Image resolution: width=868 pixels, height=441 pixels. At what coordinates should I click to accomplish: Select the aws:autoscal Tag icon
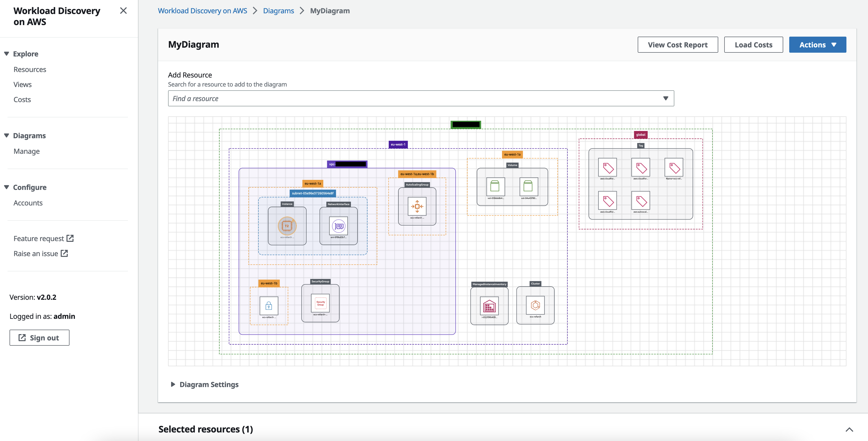641,200
